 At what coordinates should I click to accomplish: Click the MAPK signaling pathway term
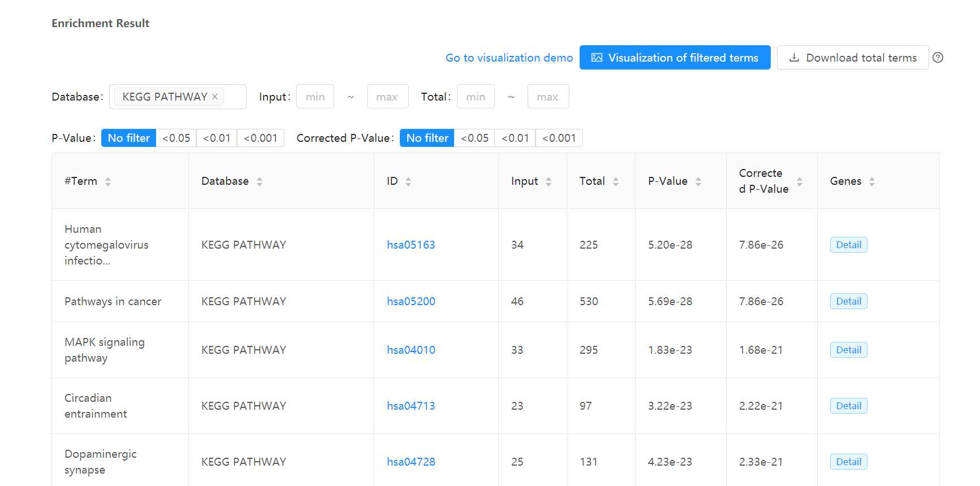105,350
